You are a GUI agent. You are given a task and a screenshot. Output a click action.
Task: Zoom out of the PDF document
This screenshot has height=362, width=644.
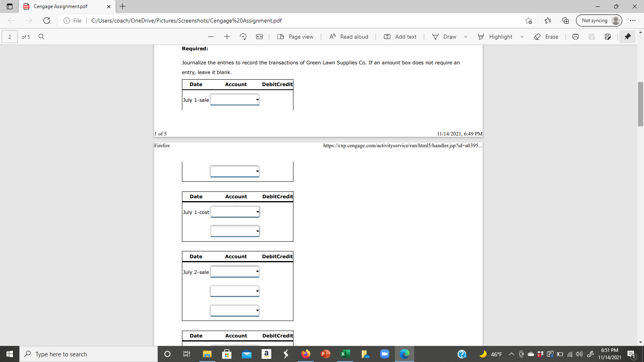211,37
